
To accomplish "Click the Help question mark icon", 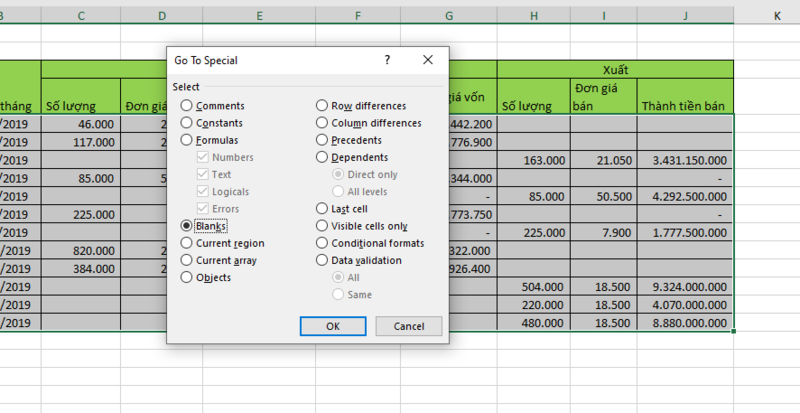I will point(387,60).
